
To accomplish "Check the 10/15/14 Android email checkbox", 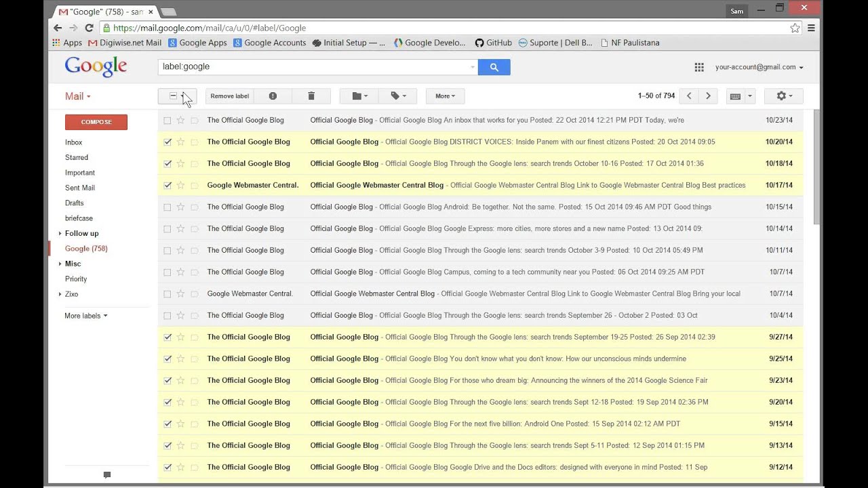I will pos(167,207).
